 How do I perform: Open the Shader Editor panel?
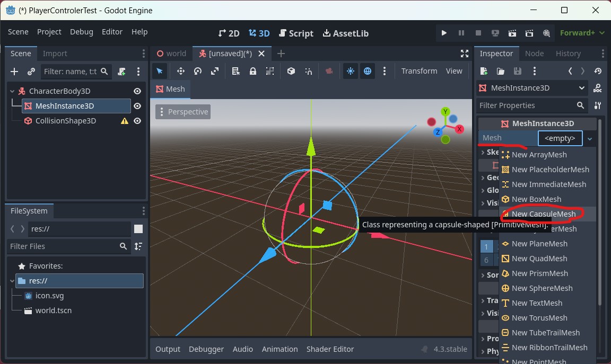[x=330, y=349]
